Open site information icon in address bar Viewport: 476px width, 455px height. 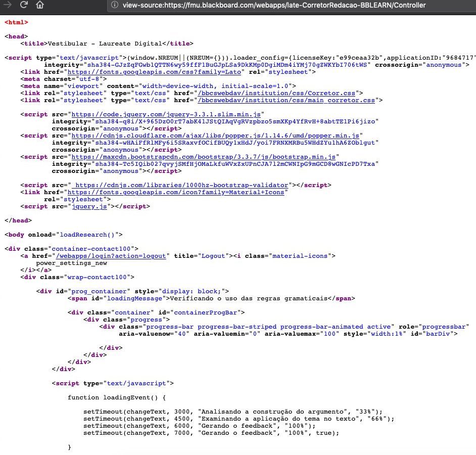115,5
